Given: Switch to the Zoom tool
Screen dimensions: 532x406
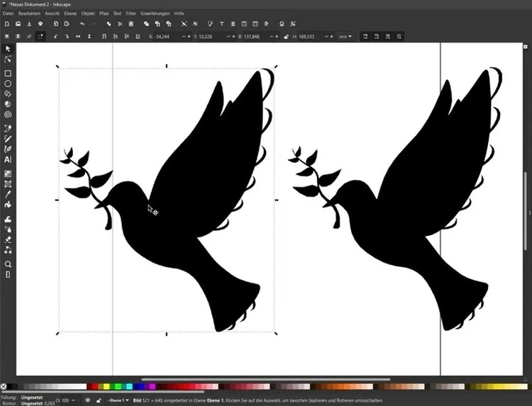Looking at the screenshot, I should click(x=8, y=264).
